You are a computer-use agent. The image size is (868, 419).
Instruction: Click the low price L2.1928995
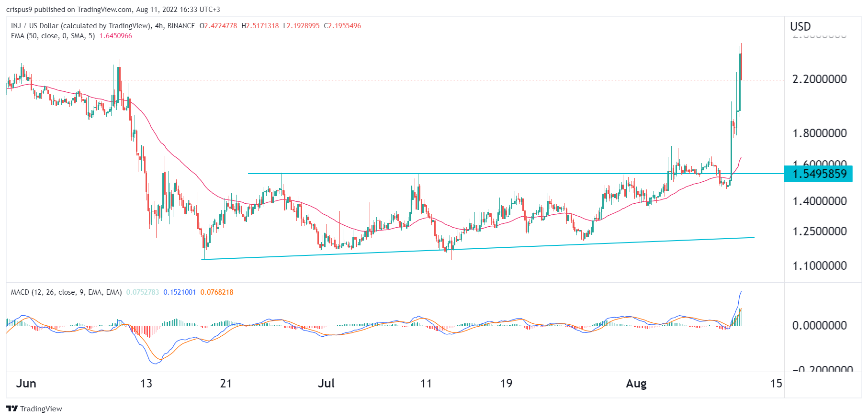(x=302, y=26)
